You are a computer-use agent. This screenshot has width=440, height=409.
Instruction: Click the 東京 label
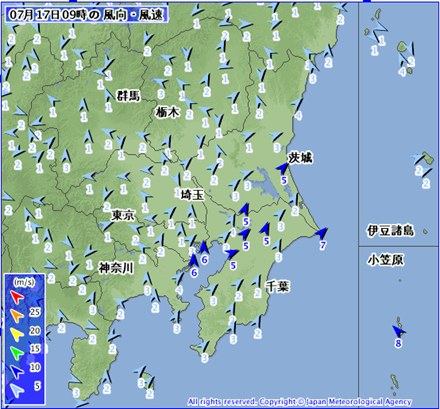pos(123,215)
